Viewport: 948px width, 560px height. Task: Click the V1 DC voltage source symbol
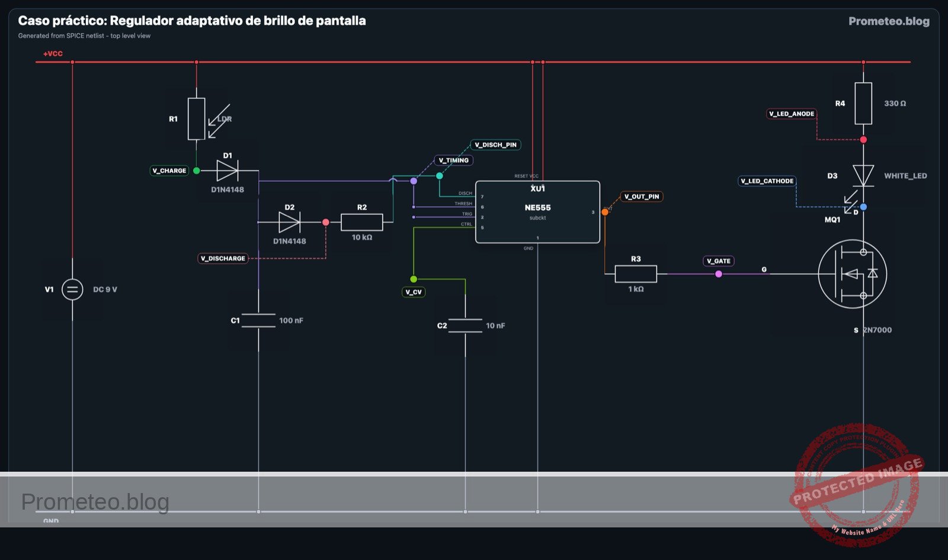click(x=72, y=289)
